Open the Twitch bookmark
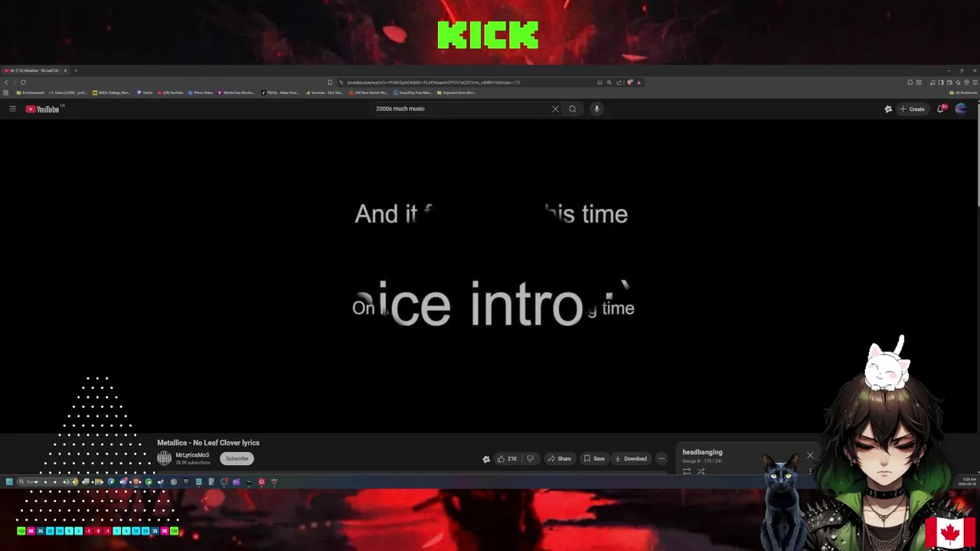The image size is (980, 551). point(145,93)
